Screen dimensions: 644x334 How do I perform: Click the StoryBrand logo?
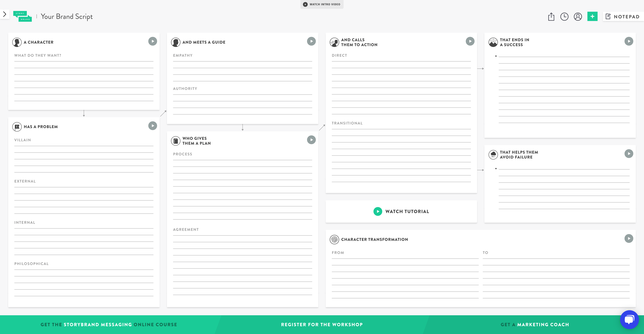23,17
